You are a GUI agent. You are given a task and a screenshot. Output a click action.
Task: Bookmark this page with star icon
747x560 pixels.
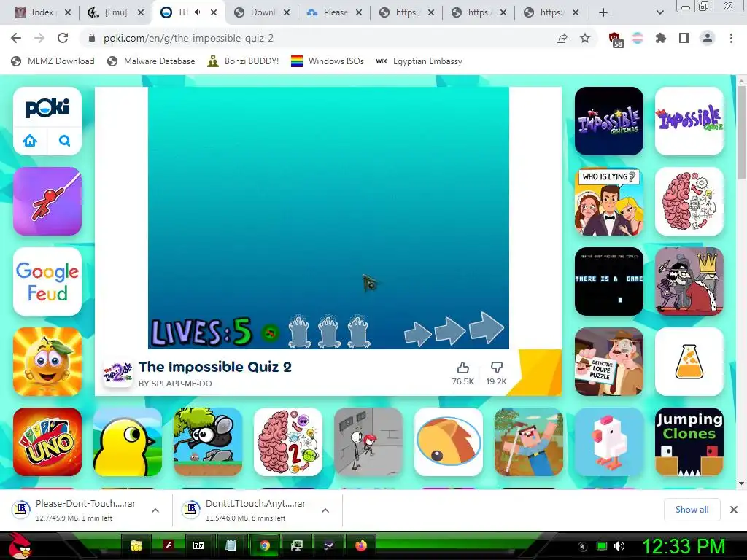click(x=585, y=38)
